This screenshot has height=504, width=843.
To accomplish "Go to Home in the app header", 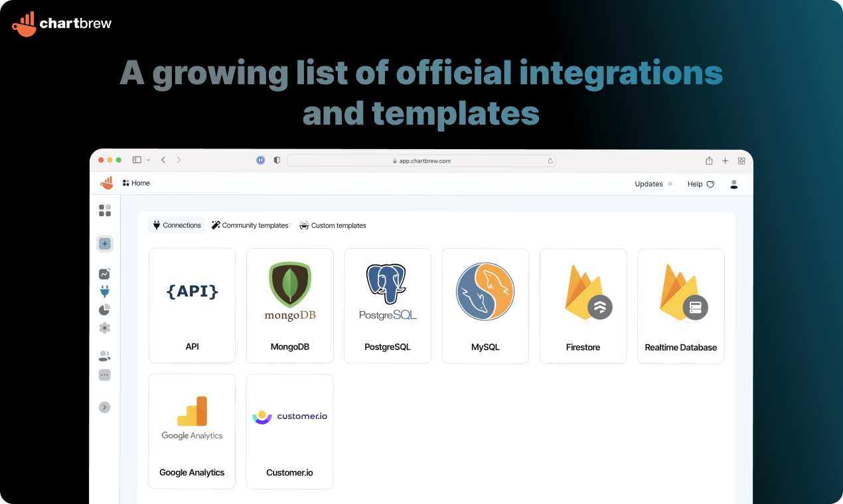I will 137,183.
